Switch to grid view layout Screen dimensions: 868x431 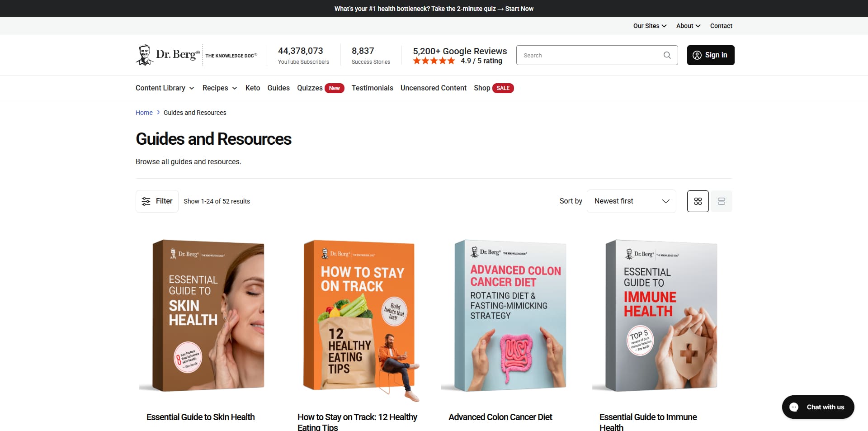pos(698,201)
